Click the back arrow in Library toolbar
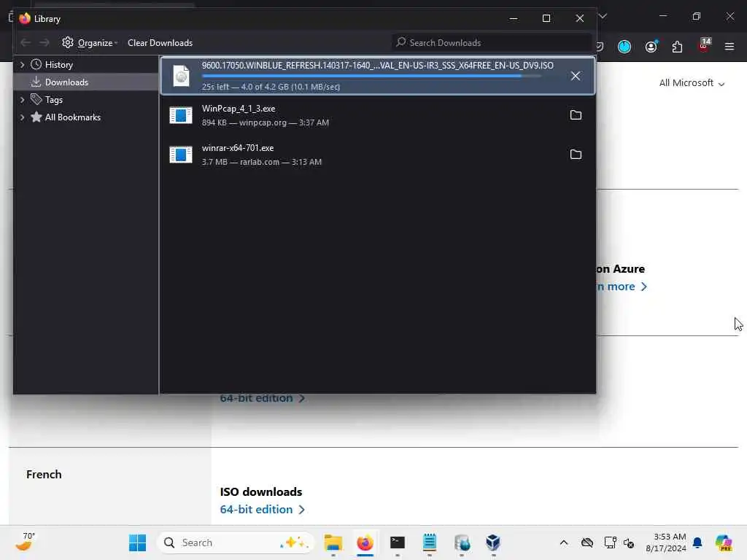This screenshot has height=560, width=747. click(x=26, y=43)
